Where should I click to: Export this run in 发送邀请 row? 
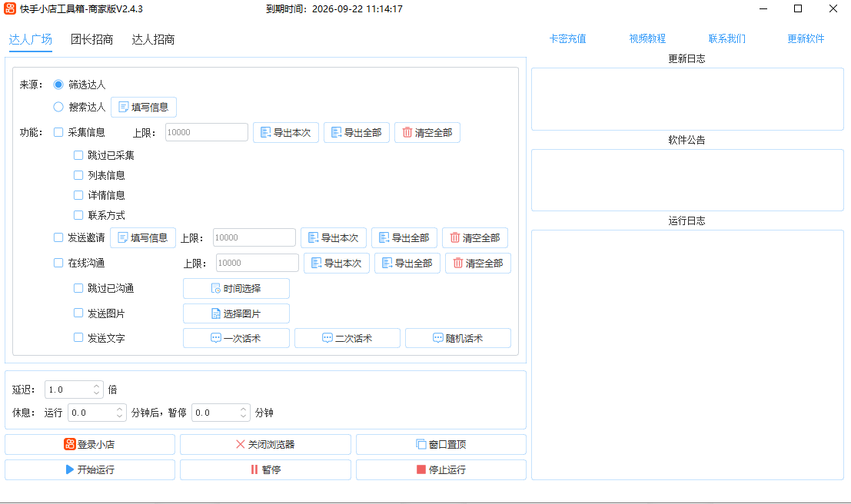pyautogui.click(x=334, y=237)
